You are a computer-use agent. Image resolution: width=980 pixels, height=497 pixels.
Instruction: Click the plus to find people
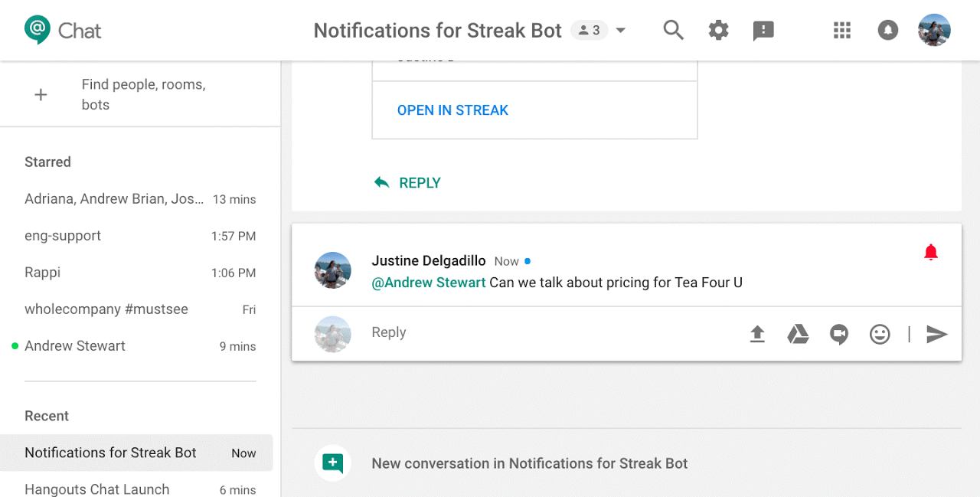(x=41, y=94)
